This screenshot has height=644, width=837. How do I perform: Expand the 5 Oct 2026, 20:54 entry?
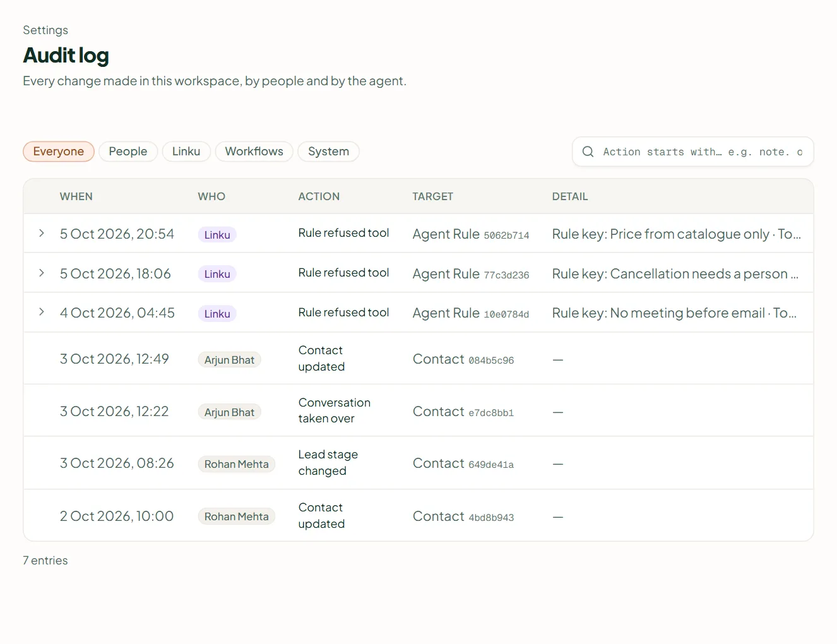point(42,234)
